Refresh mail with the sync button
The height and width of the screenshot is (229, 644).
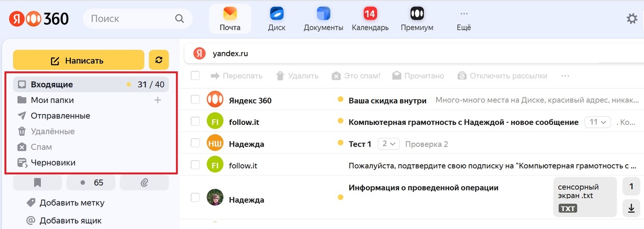click(x=159, y=61)
